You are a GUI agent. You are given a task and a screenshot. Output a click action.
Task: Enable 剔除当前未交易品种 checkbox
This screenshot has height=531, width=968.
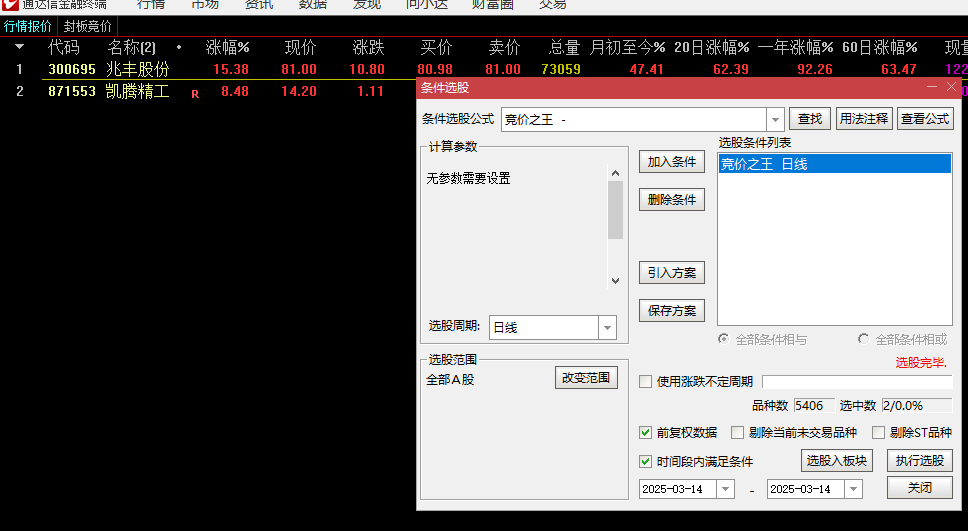click(737, 432)
